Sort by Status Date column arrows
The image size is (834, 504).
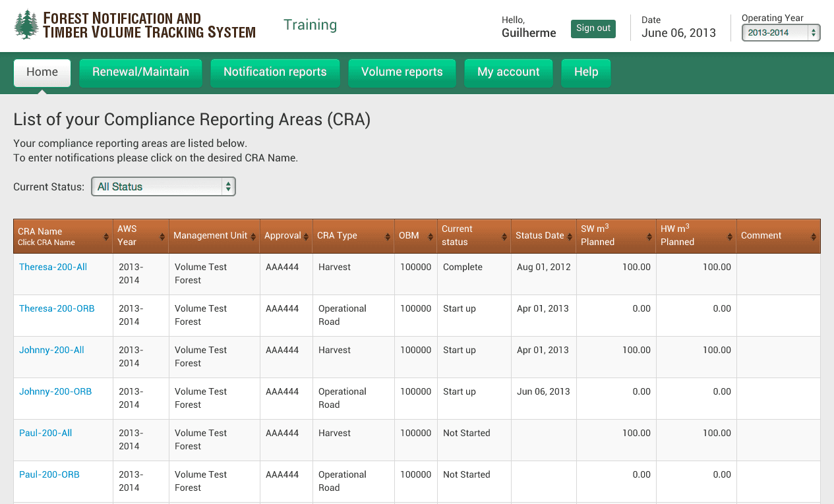click(x=570, y=236)
